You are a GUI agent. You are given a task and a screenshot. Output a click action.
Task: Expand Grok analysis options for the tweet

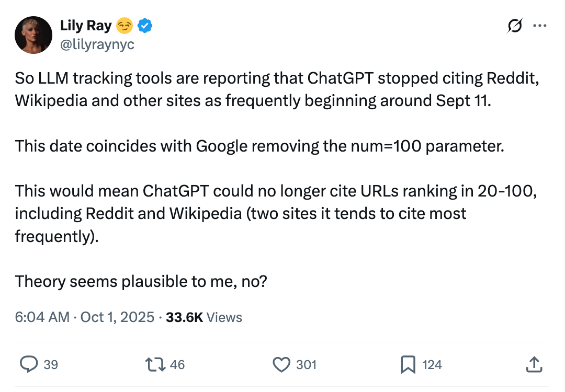514,25
